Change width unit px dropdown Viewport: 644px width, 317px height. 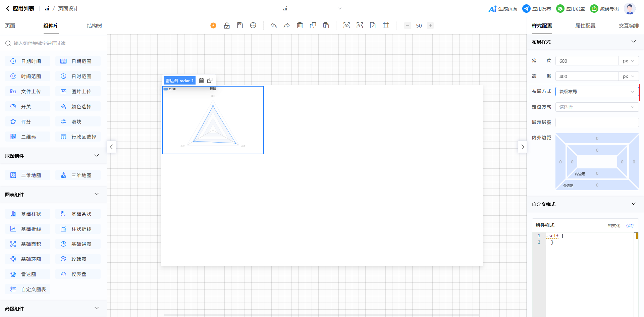pyautogui.click(x=629, y=61)
